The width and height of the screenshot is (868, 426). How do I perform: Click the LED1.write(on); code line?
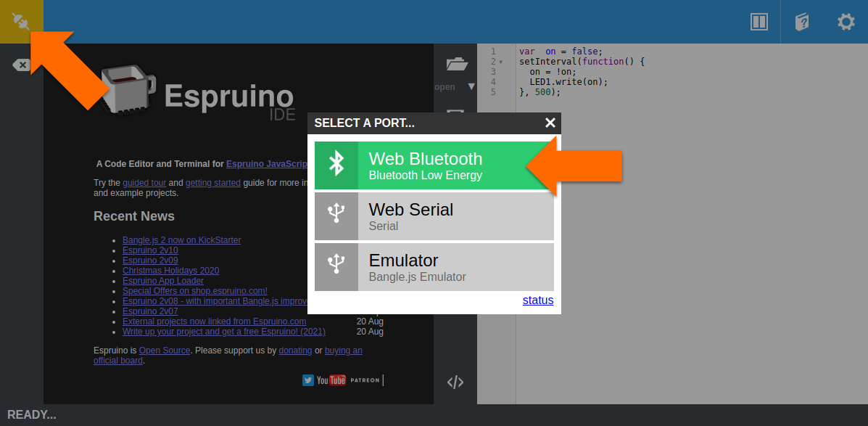(x=569, y=82)
